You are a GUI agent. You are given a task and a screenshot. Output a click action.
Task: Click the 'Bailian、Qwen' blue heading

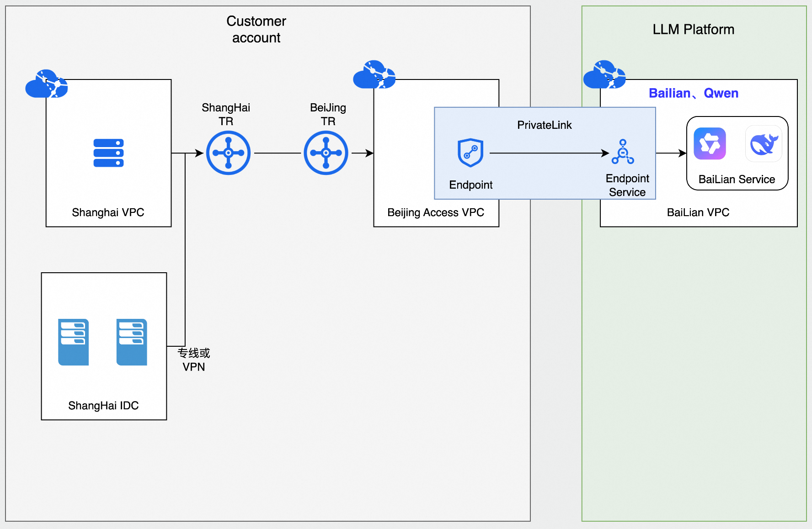click(x=694, y=93)
